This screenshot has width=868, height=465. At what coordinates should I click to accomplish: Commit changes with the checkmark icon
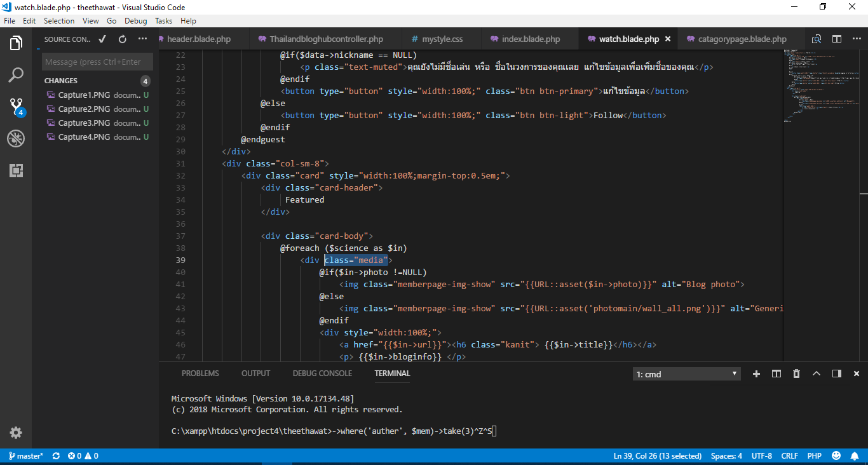(102, 39)
